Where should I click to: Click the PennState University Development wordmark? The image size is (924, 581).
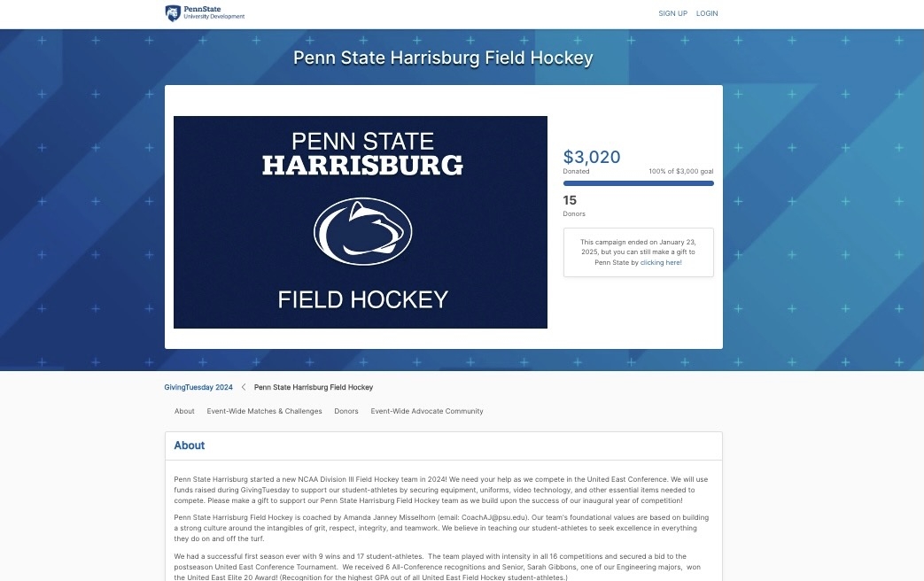(214, 13)
